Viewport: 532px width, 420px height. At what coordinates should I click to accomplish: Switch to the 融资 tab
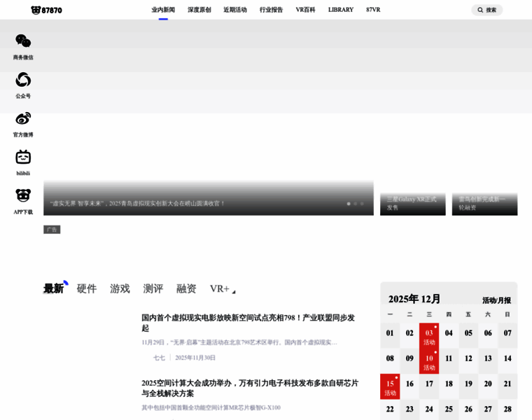point(186,288)
